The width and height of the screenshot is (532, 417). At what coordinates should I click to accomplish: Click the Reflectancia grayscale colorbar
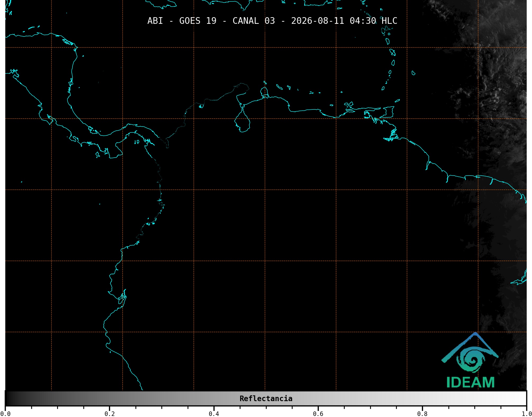(266, 398)
